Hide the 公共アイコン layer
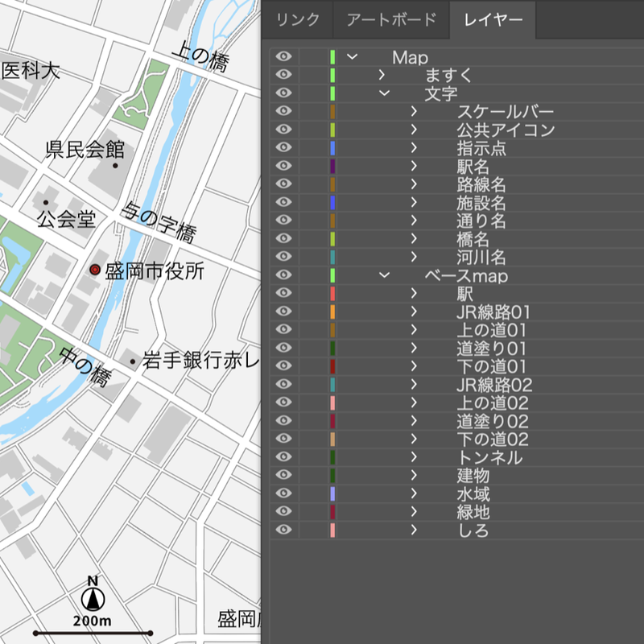The height and width of the screenshot is (644, 644). click(x=281, y=130)
